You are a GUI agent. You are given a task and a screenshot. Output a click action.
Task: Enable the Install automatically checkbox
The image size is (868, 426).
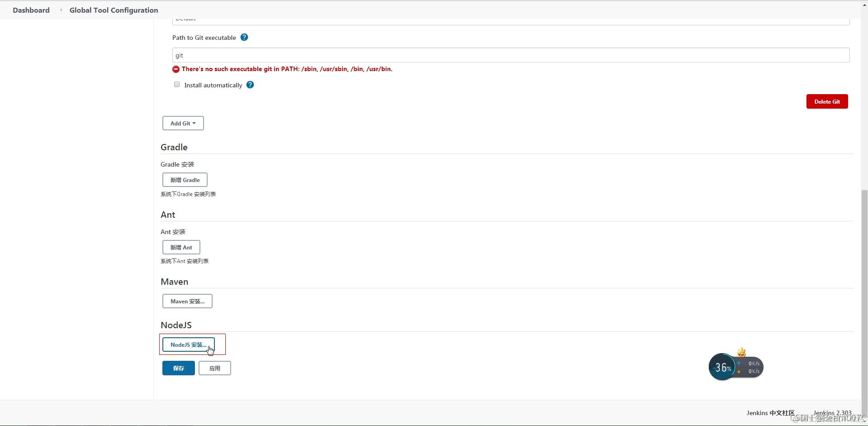177,85
